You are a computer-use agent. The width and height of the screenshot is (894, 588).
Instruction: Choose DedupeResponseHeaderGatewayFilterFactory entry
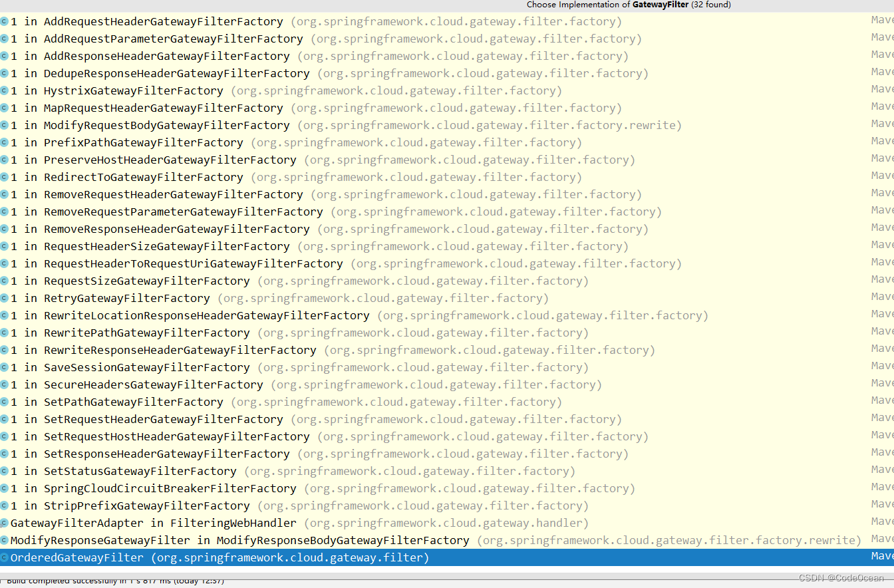tap(447, 73)
